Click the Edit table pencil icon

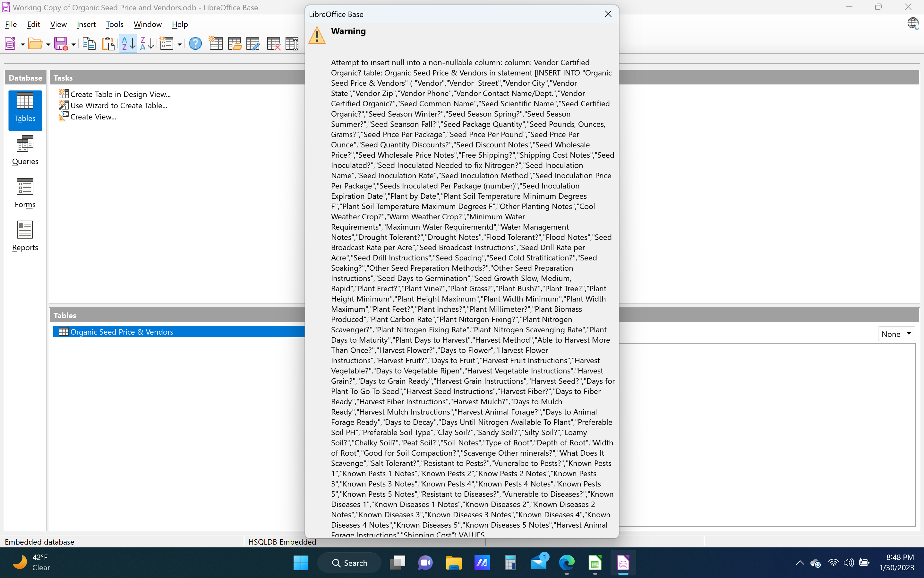(x=253, y=44)
